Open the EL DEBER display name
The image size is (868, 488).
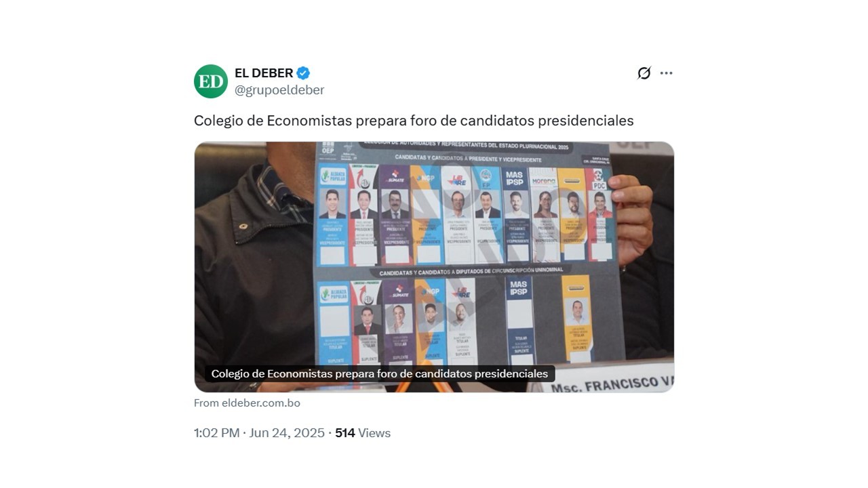264,73
